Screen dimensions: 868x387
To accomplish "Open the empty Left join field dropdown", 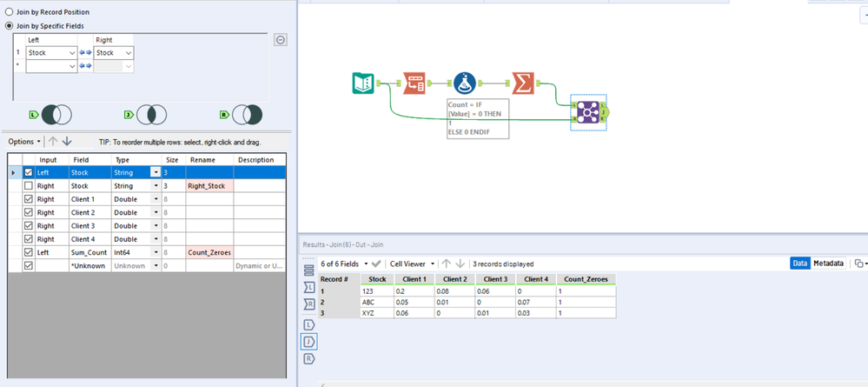I will tap(72, 66).
